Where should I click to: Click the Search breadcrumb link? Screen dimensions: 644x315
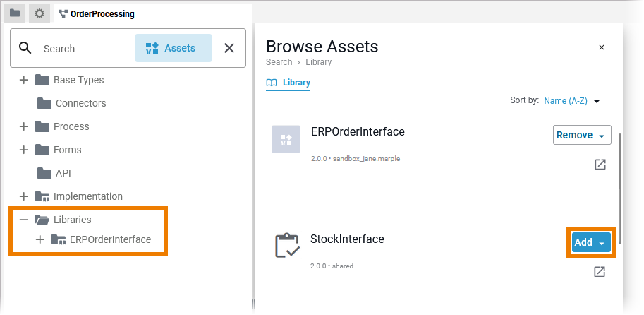point(279,62)
